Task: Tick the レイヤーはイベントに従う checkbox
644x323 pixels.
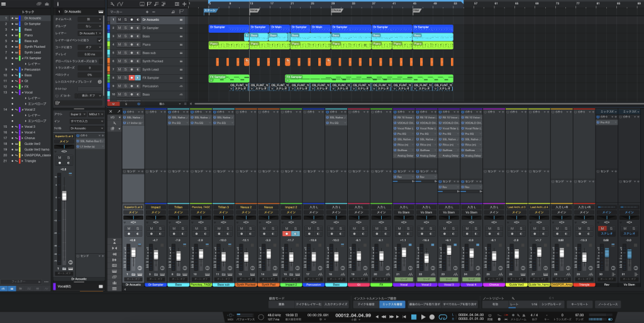Action: pos(99,40)
